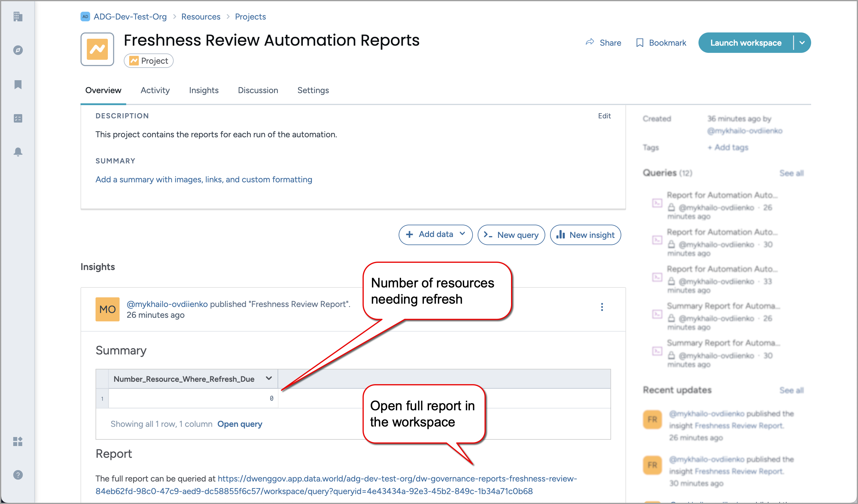Open the full report URL link
Viewport: 858px width, 504px height.
click(x=336, y=484)
